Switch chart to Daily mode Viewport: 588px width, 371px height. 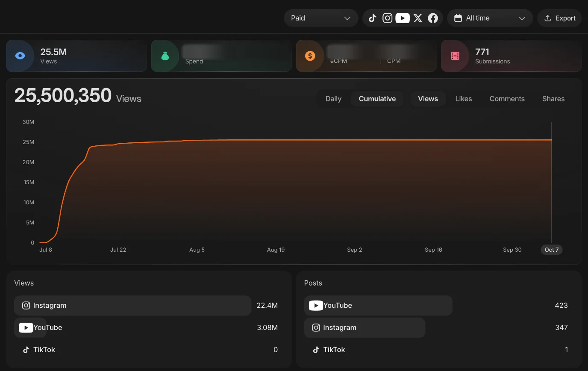pos(333,99)
